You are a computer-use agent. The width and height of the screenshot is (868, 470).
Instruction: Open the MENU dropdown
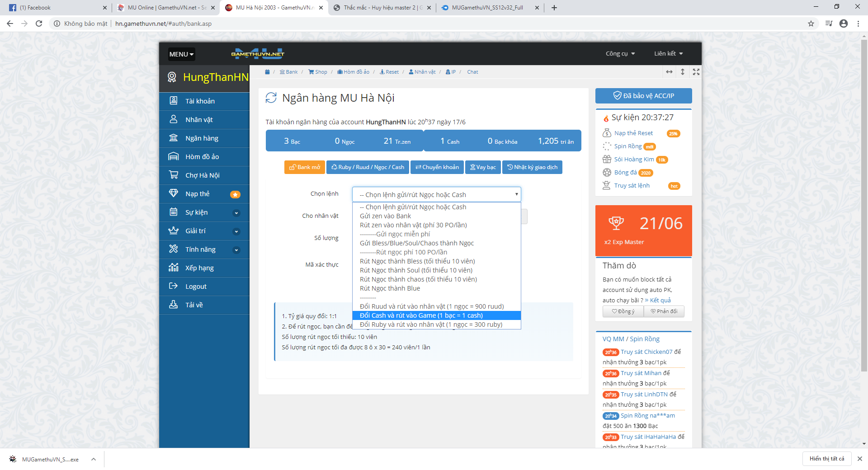click(181, 54)
